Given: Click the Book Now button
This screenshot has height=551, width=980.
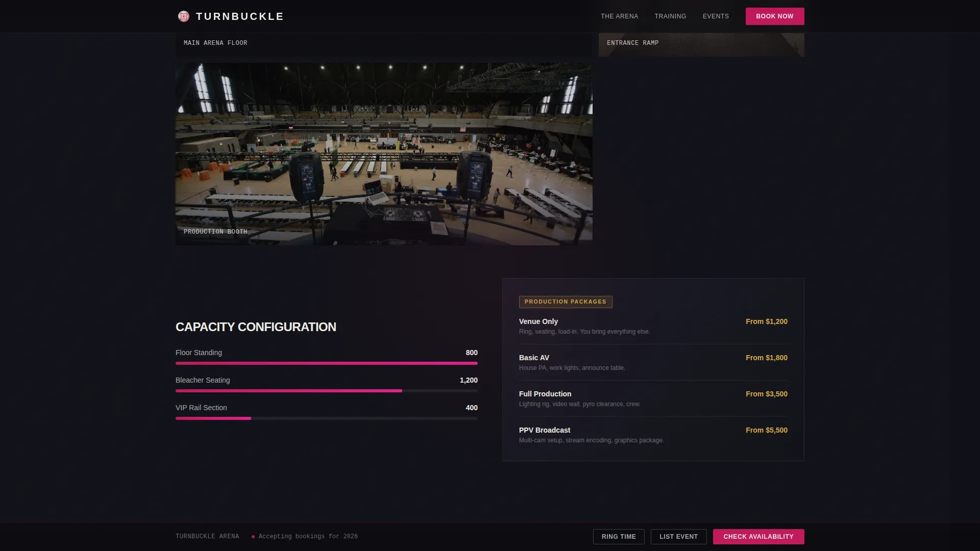Looking at the screenshot, I should 774,16.
